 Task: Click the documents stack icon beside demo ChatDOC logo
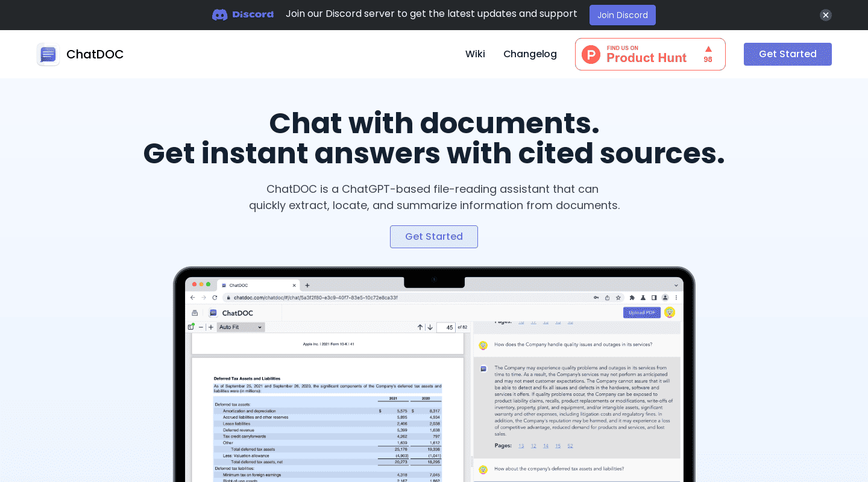coord(195,313)
